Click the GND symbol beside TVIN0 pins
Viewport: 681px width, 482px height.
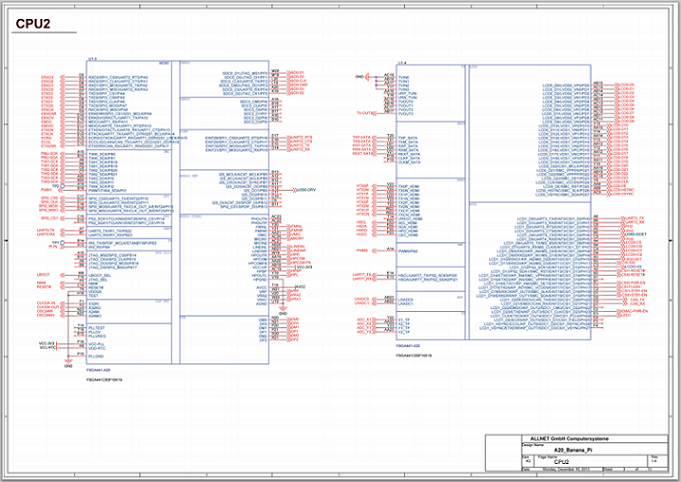pyautogui.click(x=363, y=76)
